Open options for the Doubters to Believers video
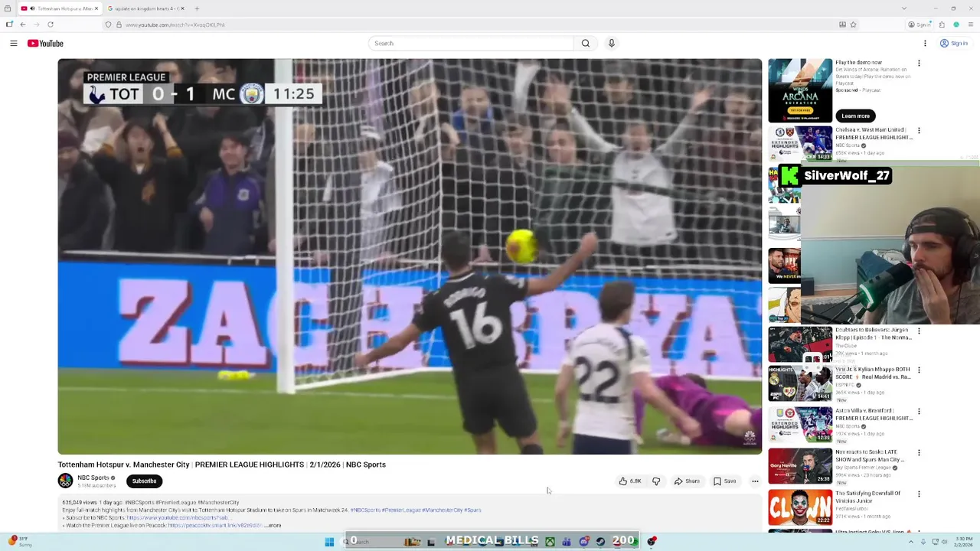 [x=919, y=331]
